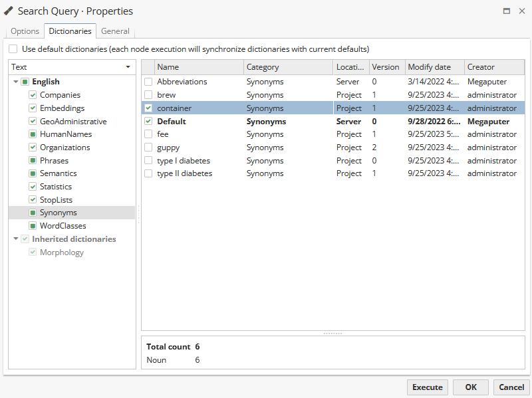Viewport: 532px width, 398px height.
Task: Collapse the English tree node
Action: (x=15, y=82)
